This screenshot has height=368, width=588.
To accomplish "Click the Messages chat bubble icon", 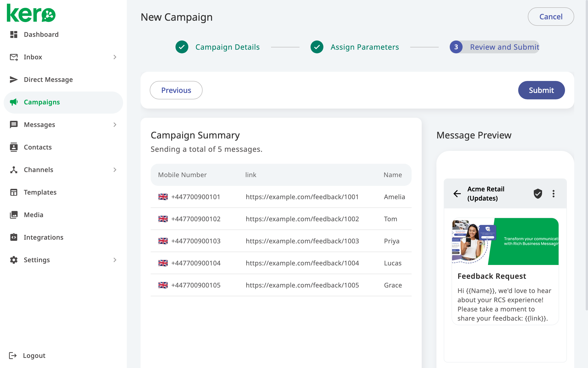I will click(x=14, y=125).
